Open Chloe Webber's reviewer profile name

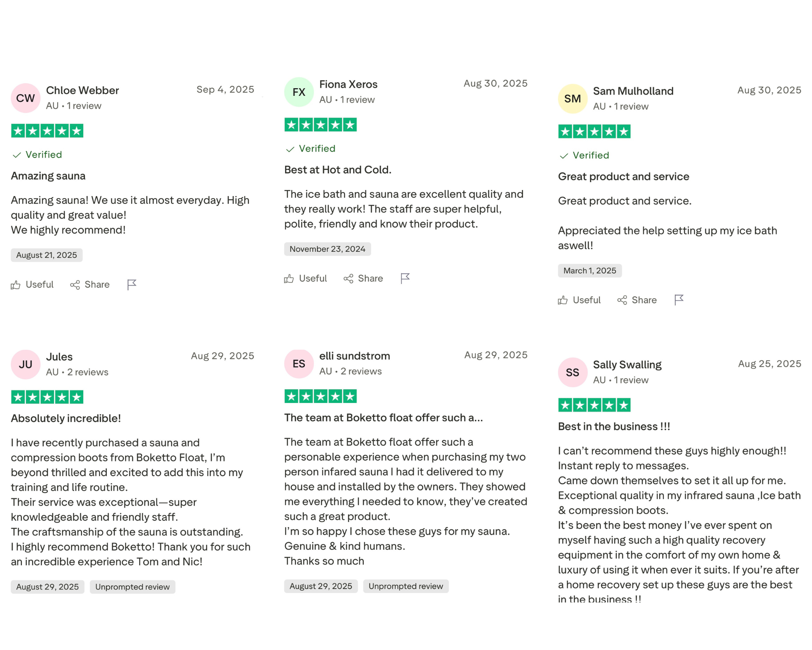[82, 90]
